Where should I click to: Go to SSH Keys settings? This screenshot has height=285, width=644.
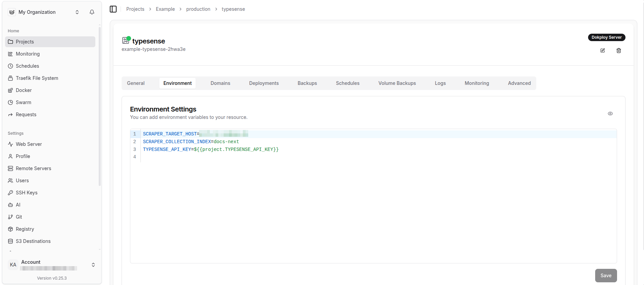26,193
